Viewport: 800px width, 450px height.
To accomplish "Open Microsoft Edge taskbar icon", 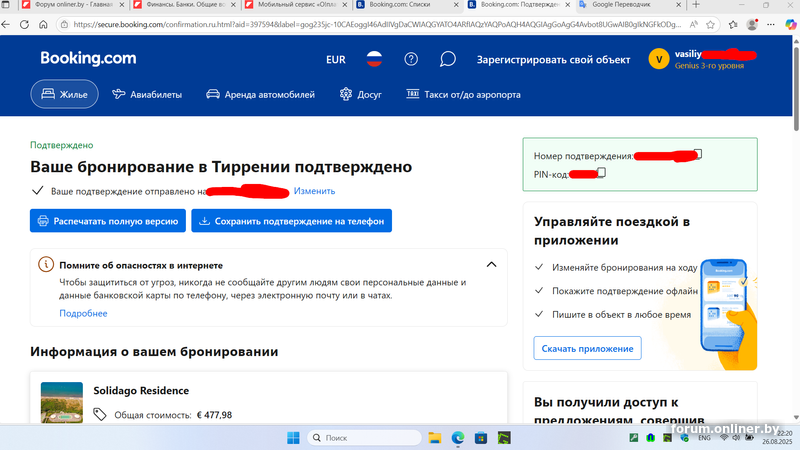I will (458, 438).
